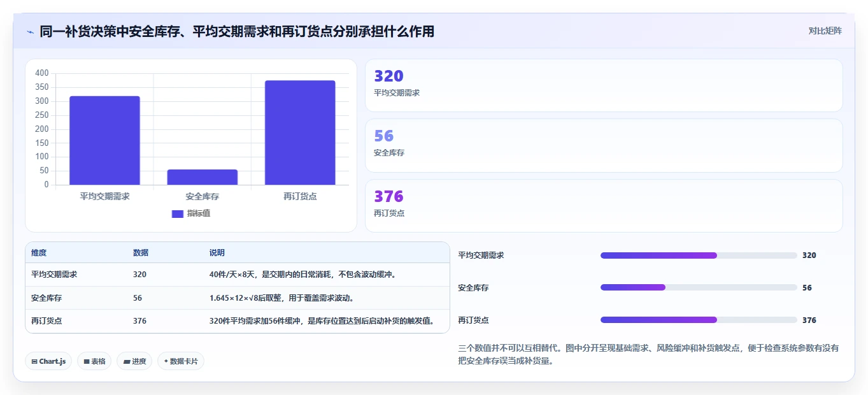Click the 再订货点 table row name

(x=46, y=321)
